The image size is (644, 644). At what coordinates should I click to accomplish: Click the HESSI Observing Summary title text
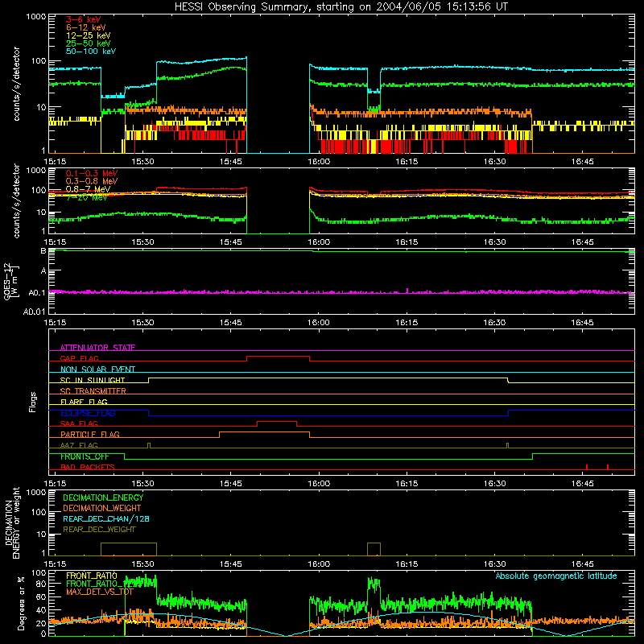[341, 7]
